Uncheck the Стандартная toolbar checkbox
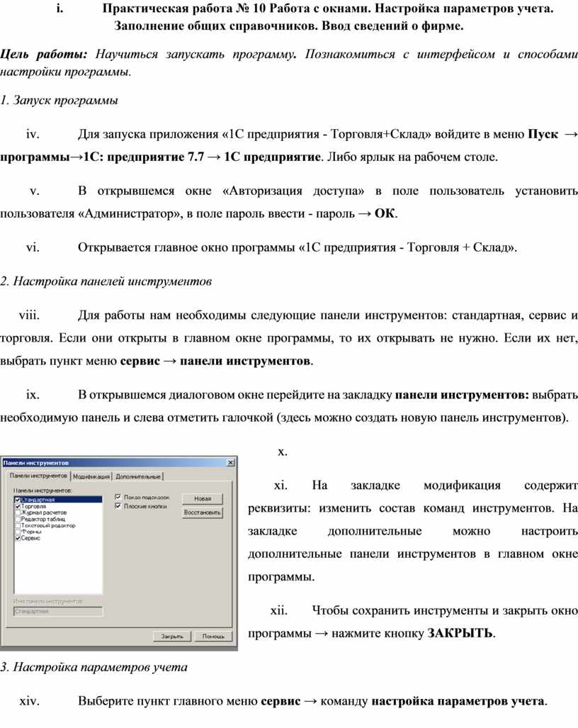Viewport: 578px width, 728px height. (18, 500)
